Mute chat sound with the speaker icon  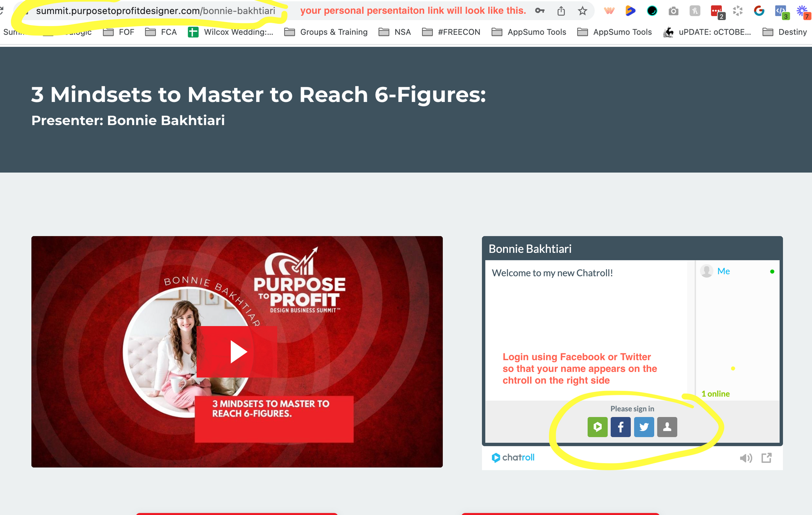[745, 458]
